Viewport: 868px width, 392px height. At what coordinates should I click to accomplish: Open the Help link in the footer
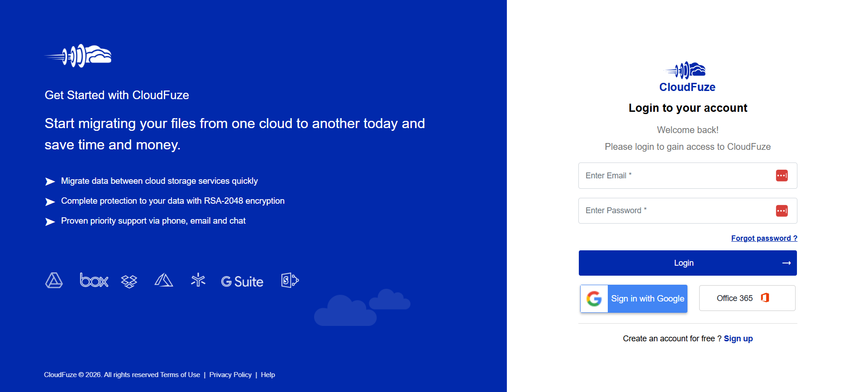pos(268,375)
